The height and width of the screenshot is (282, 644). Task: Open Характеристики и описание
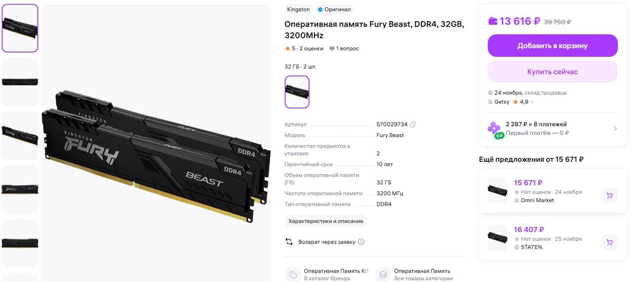pos(326,221)
